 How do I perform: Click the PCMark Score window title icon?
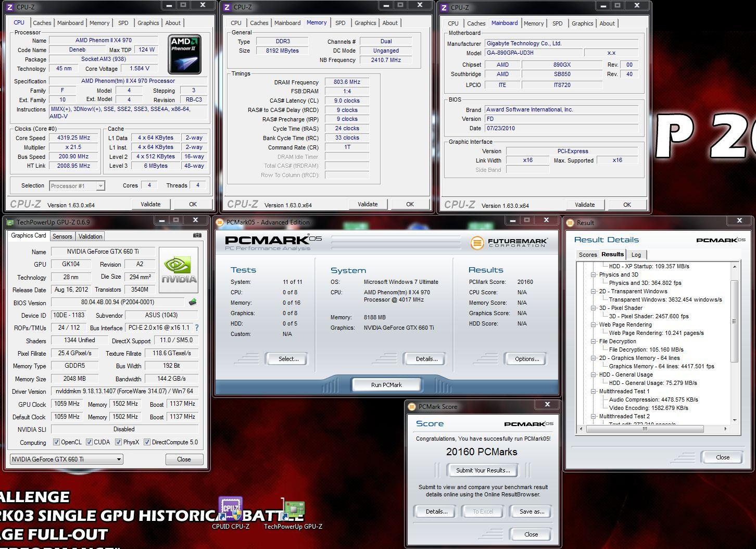click(x=412, y=407)
